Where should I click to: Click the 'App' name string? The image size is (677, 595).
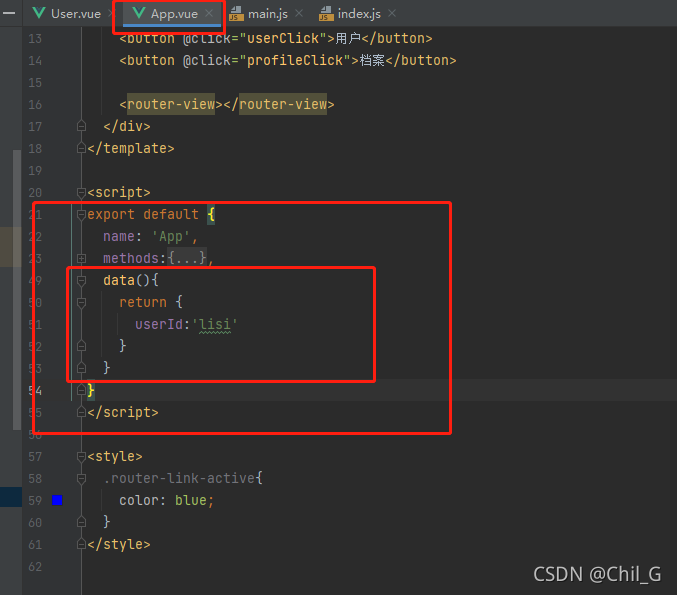tap(171, 237)
